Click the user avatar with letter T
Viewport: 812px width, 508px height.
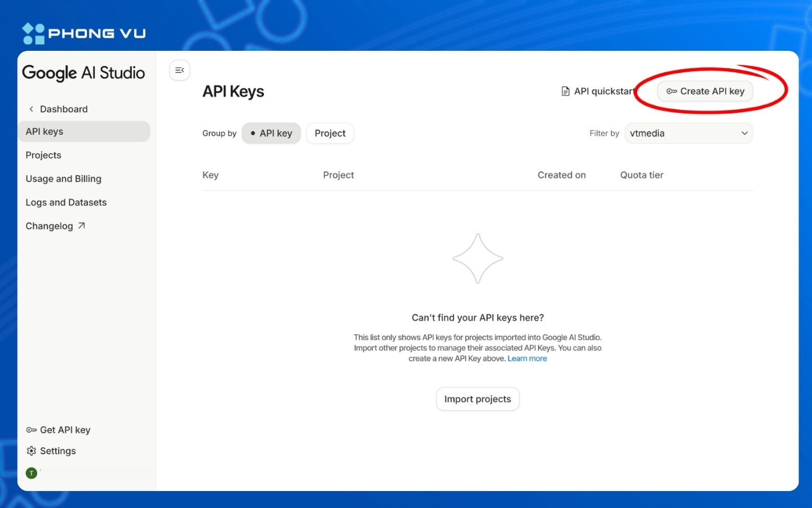(x=32, y=473)
